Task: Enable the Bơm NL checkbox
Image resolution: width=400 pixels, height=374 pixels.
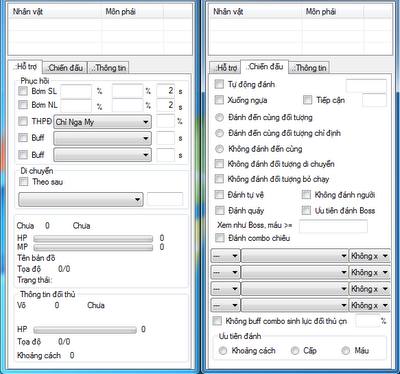Action: (23, 105)
